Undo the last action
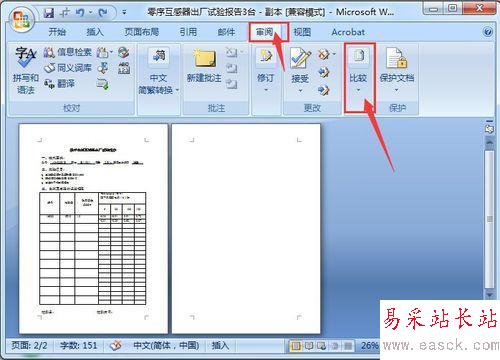Screen dimensions: 500x360 pos(80,13)
